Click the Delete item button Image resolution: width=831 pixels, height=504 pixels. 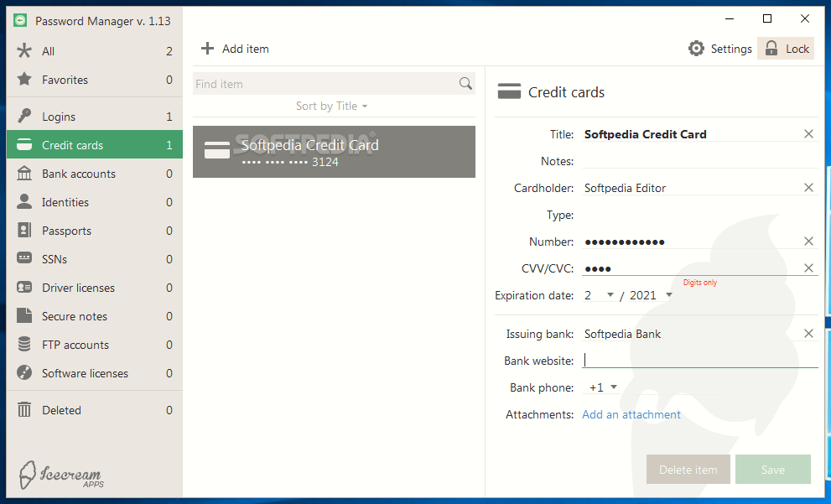688,470
